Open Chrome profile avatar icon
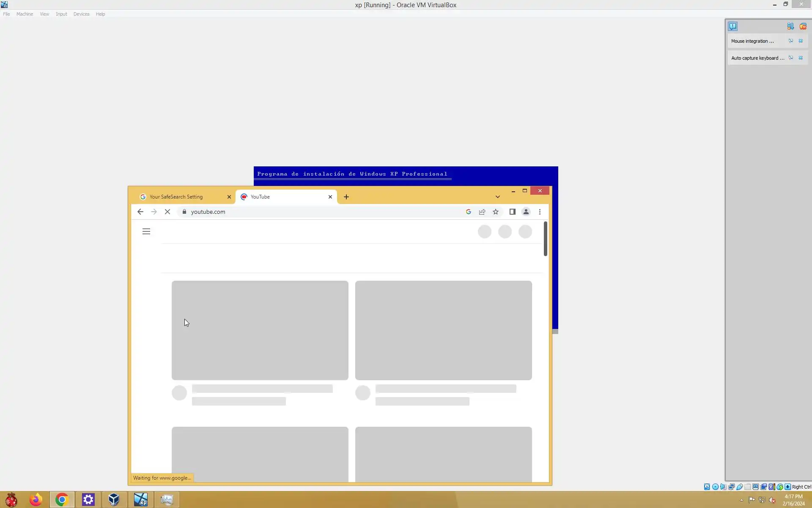812x508 pixels. pos(526,212)
